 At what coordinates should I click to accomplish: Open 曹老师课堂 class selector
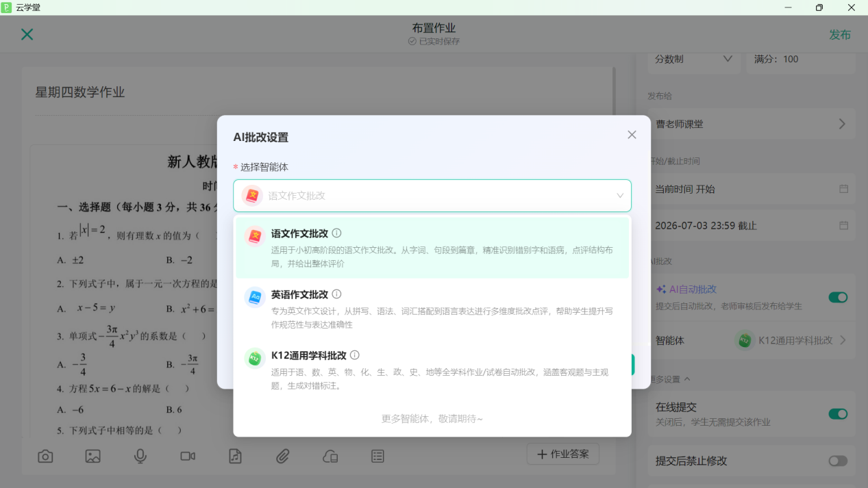pyautogui.click(x=752, y=124)
